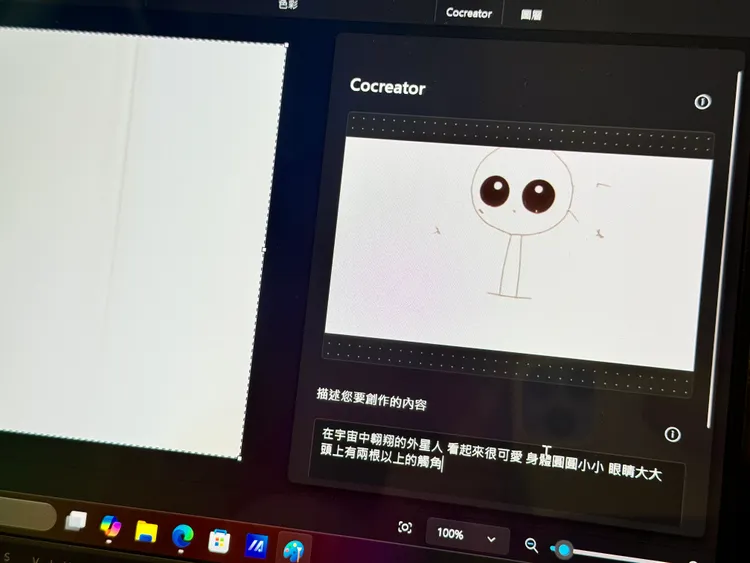Click the Cocreator panel scrollbar

point(723,249)
